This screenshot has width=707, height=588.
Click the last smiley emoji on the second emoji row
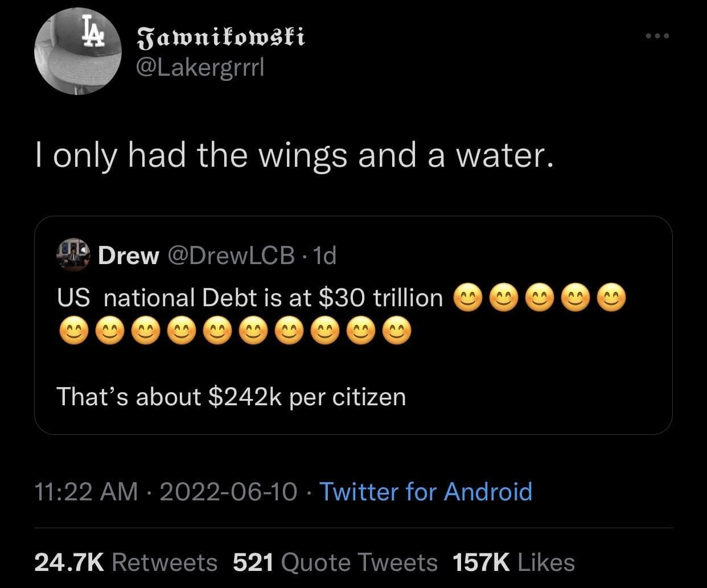397,331
